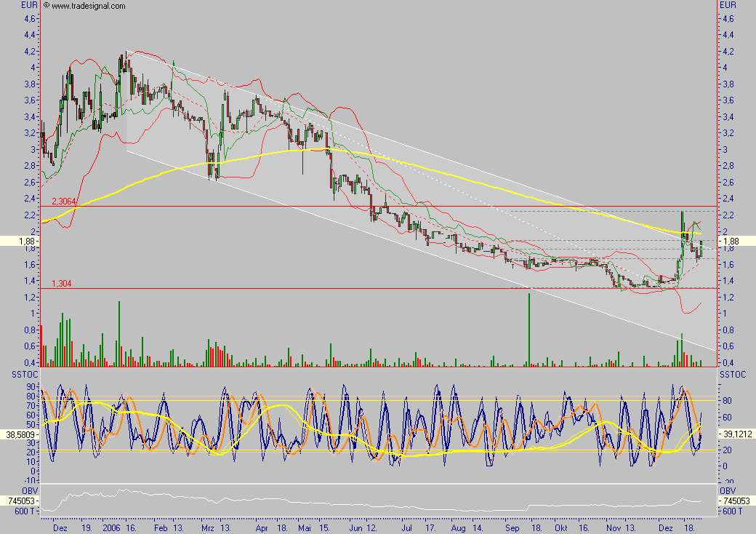756x534 pixels.
Task: Click the 2,3064 red resistance level label
Action: [x=64, y=201]
